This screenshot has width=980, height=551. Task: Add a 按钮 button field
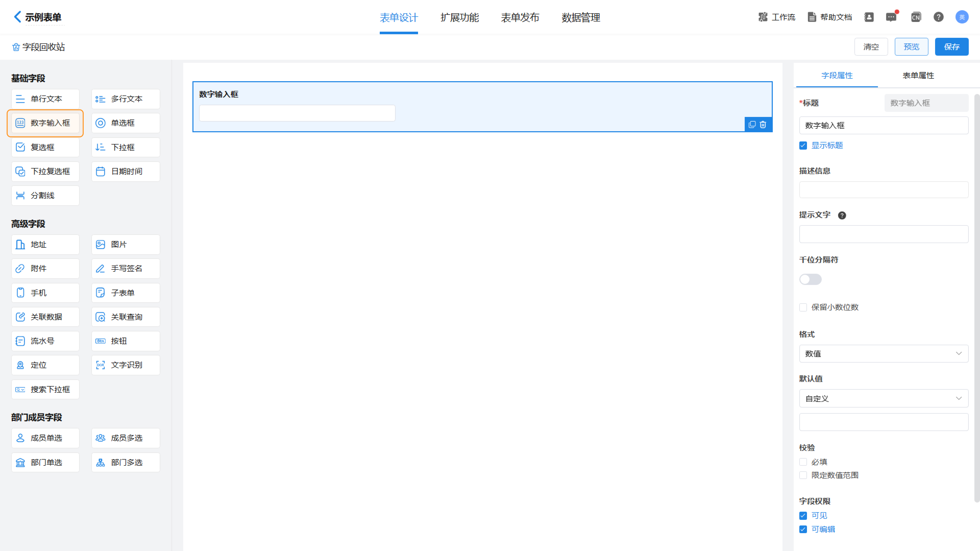click(126, 341)
